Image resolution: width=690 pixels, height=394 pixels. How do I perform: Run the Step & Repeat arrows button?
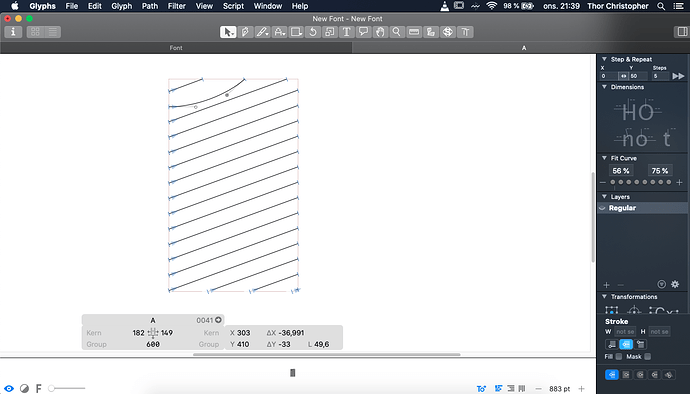pyautogui.click(x=678, y=76)
